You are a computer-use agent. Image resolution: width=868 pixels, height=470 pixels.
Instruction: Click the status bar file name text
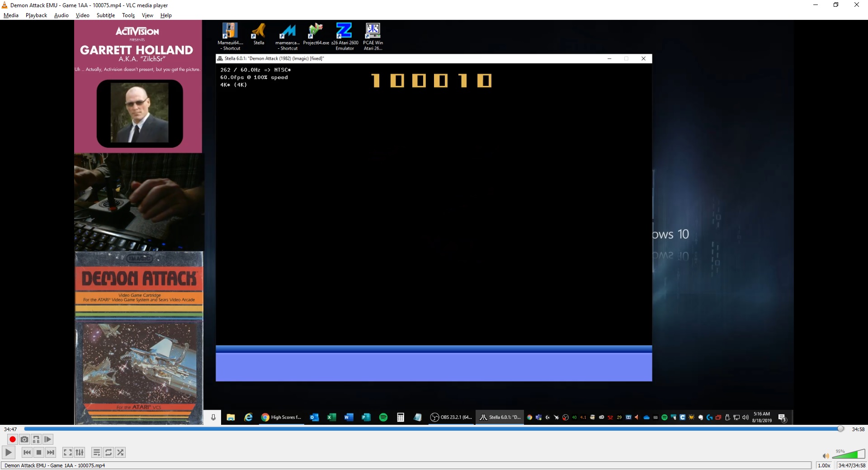(55, 465)
